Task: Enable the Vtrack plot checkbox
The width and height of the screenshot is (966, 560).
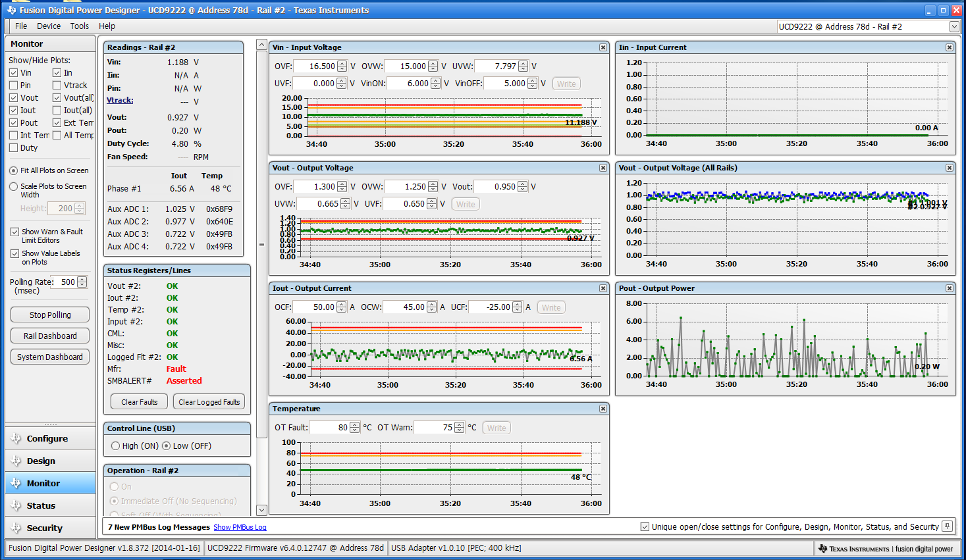Action: [x=57, y=86]
